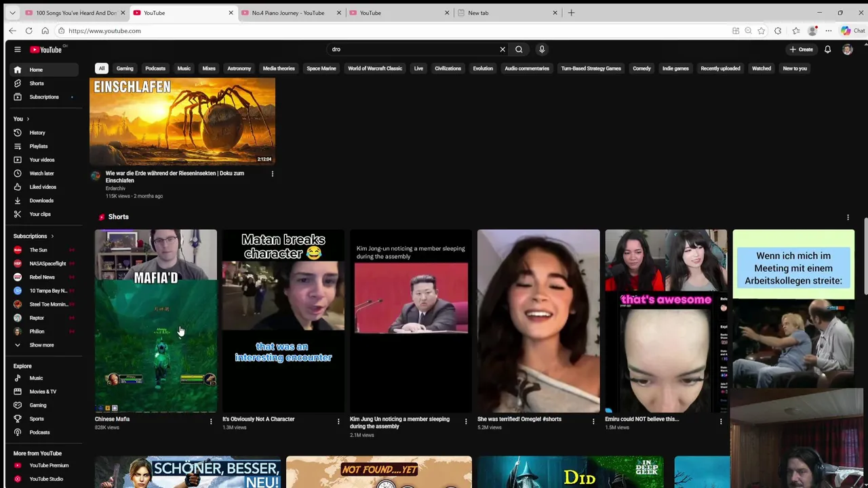Open YouTube Premium link
The height and width of the screenshot is (488, 868).
coord(45,466)
